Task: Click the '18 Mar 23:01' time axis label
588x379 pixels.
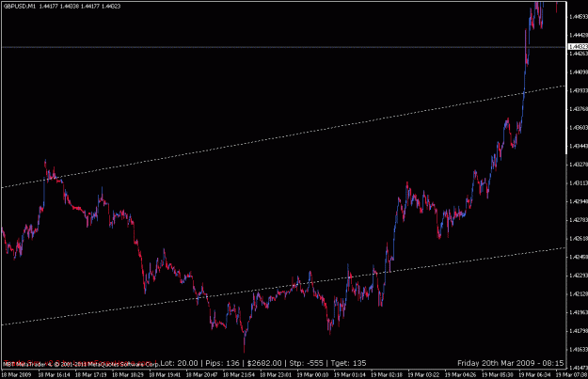Action: pos(276,374)
